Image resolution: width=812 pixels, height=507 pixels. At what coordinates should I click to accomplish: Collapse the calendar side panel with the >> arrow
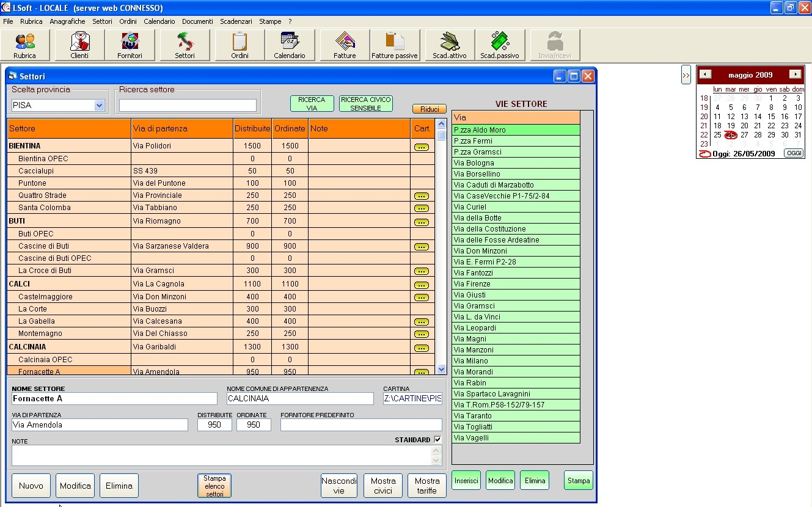686,75
